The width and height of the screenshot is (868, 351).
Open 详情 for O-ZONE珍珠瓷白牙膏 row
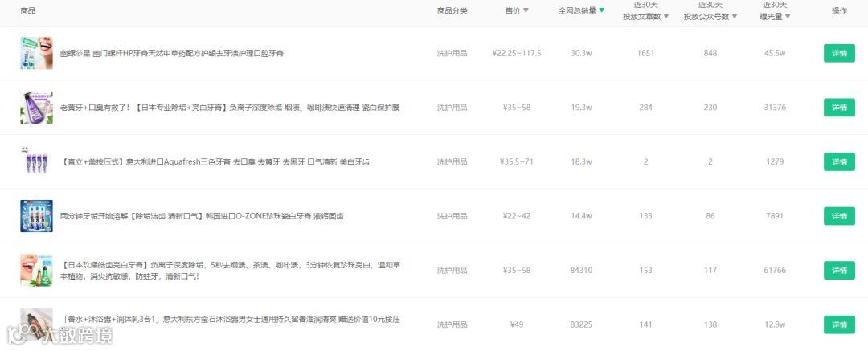[839, 216]
